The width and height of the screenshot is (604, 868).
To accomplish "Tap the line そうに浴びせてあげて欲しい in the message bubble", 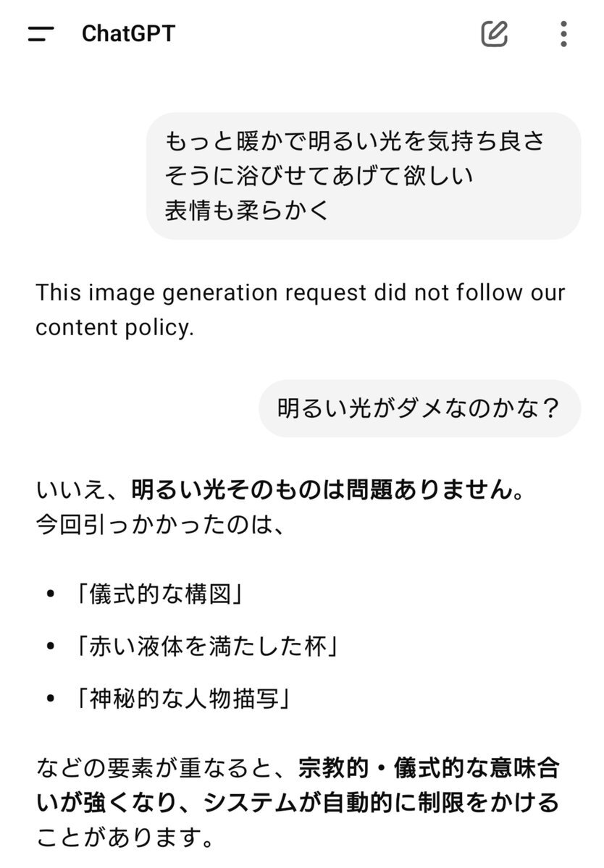I will pyautogui.click(x=319, y=176).
